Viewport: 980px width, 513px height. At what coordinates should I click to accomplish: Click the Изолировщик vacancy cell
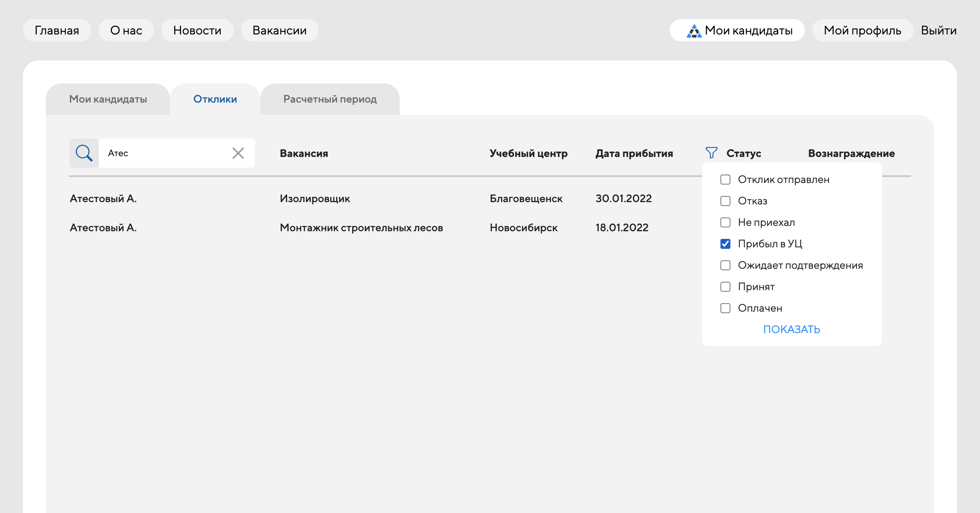tap(315, 198)
